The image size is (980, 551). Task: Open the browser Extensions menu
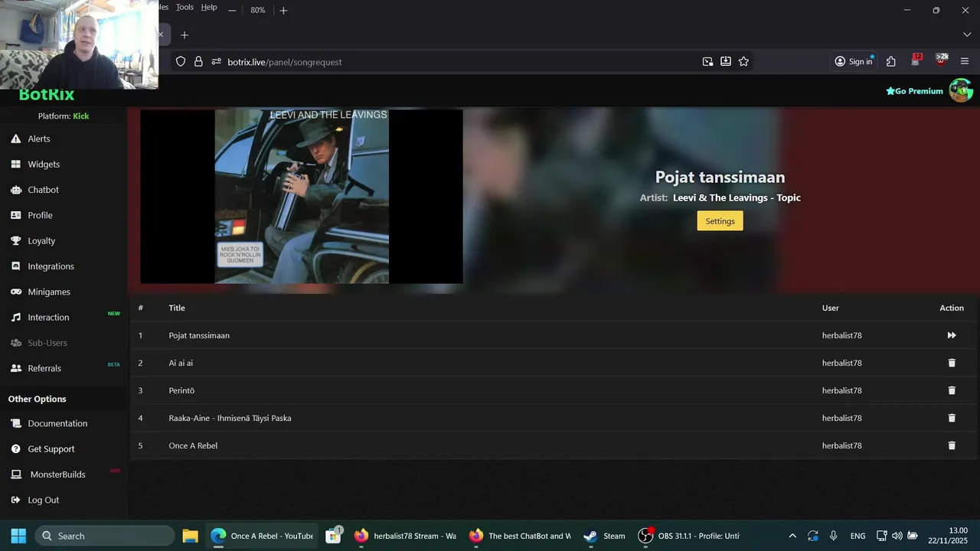pos(891,62)
